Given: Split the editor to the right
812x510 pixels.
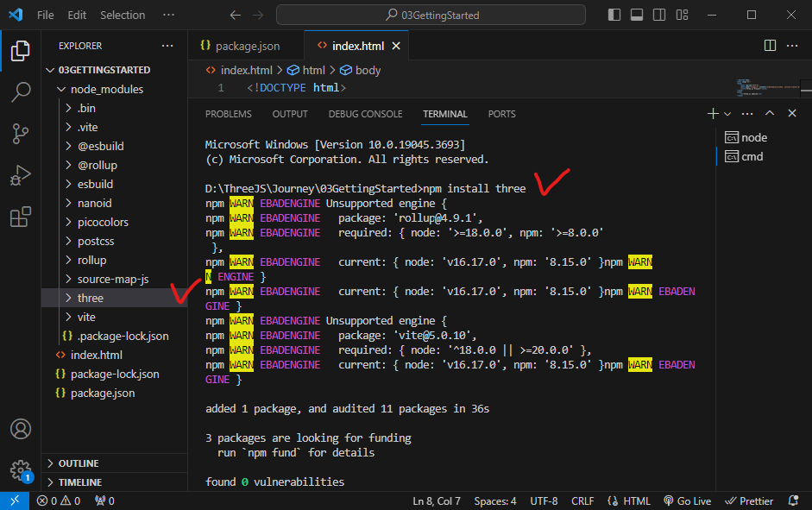Looking at the screenshot, I should click(x=770, y=46).
